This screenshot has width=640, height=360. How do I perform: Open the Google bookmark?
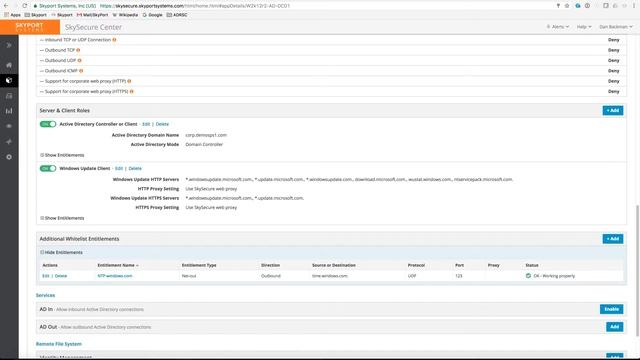152,15
